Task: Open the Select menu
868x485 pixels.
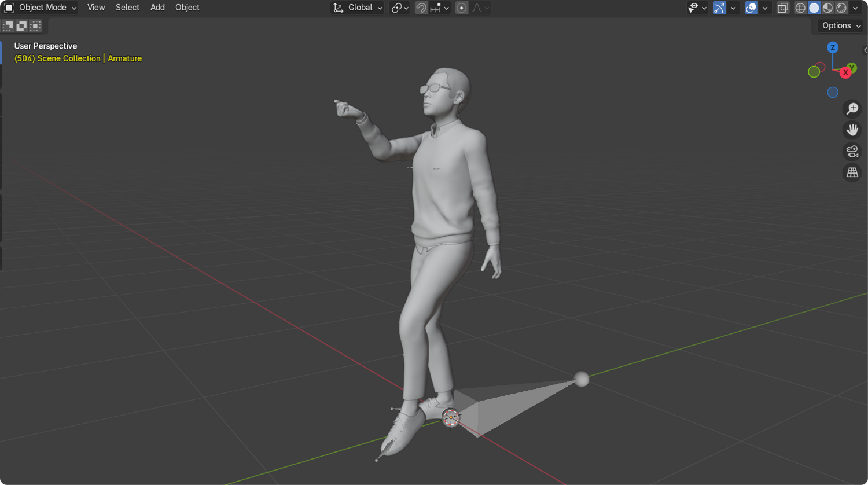Action: coord(127,8)
